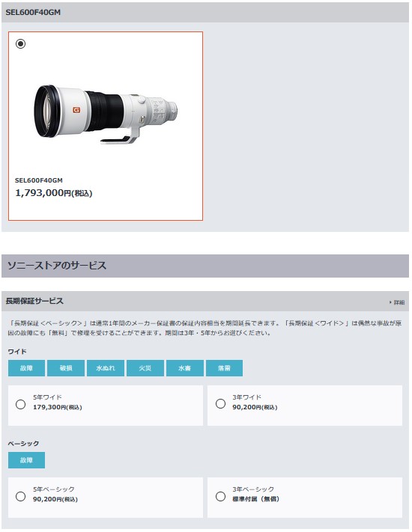The image size is (412, 532).
Task: Click the 破損 coverage tag
Action: pos(66,368)
